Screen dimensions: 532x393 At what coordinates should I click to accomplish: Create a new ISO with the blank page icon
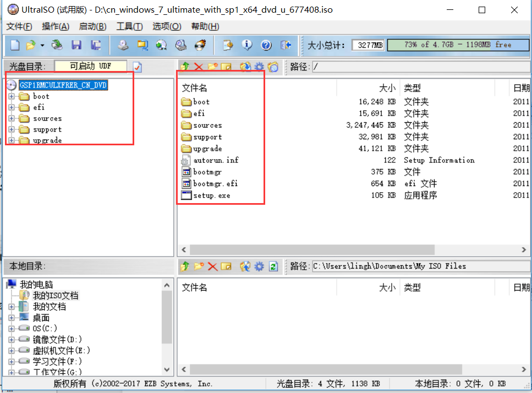[x=15, y=45]
